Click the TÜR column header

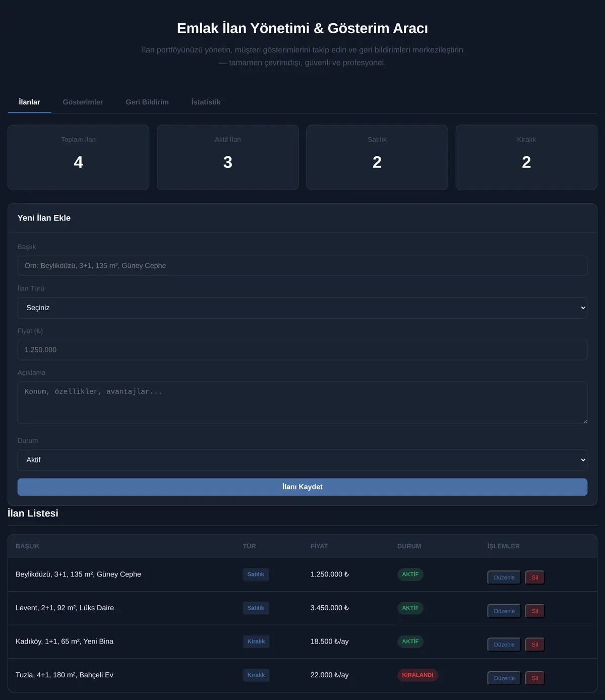[249, 546]
